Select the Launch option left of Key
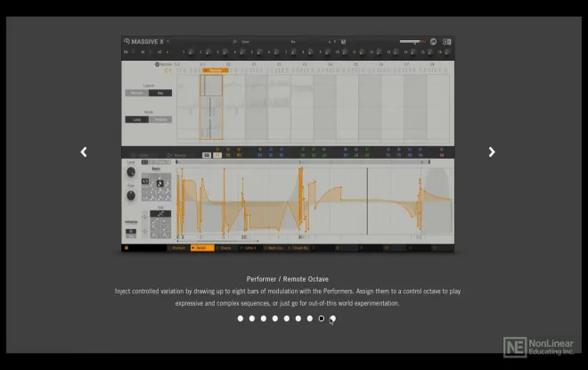Viewport: 588px width, 370px height. [137, 93]
